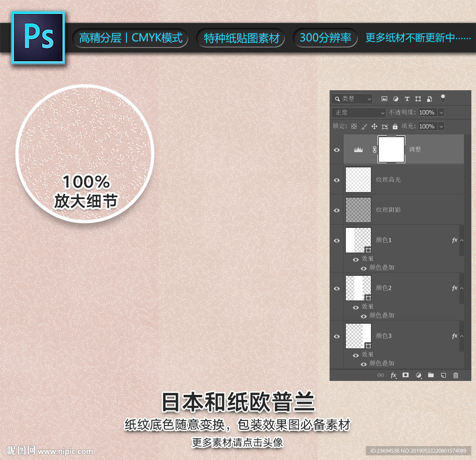
Task: Open the 类型 filter type dropdown
Action: pyautogui.click(x=352, y=99)
